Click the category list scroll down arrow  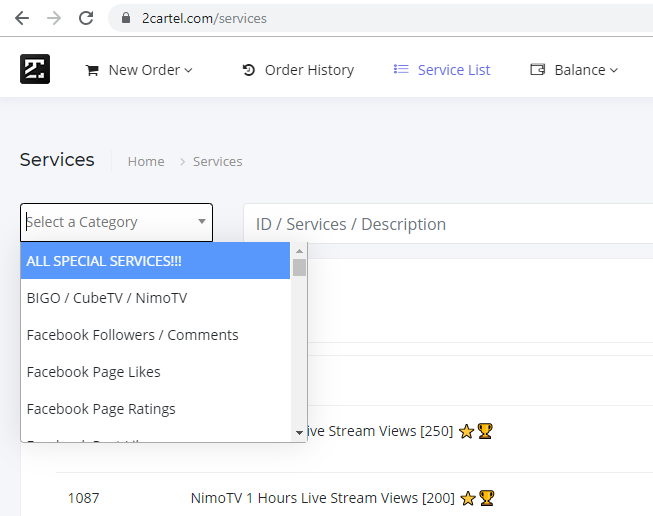pyautogui.click(x=299, y=433)
